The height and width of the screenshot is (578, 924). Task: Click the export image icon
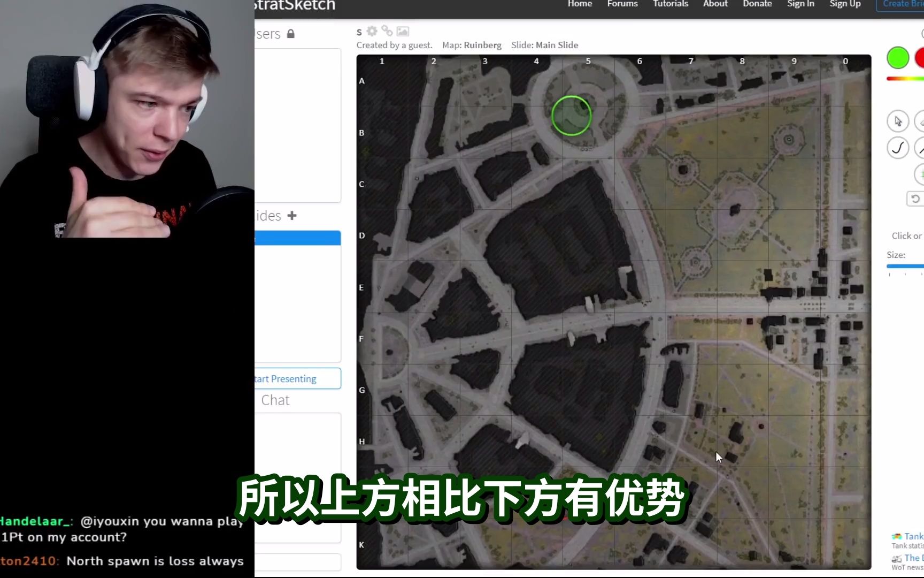point(403,32)
